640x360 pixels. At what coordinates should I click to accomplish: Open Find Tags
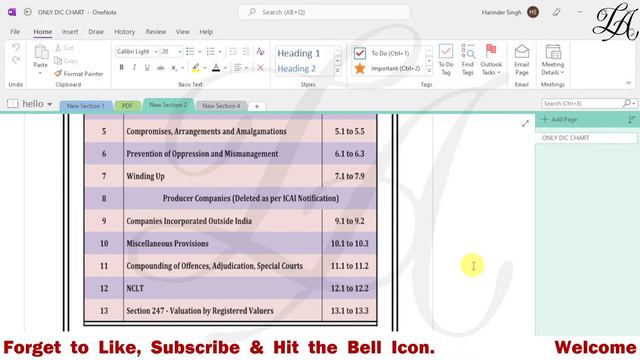(468, 60)
